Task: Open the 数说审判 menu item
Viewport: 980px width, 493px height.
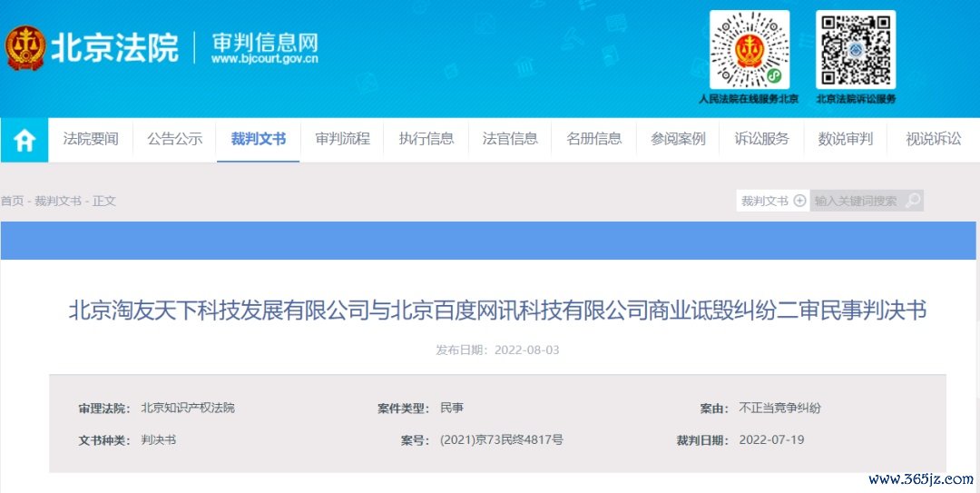Action: tap(846, 139)
